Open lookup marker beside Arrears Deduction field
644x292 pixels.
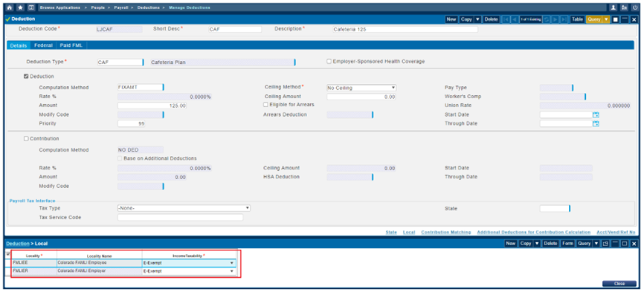point(373,115)
